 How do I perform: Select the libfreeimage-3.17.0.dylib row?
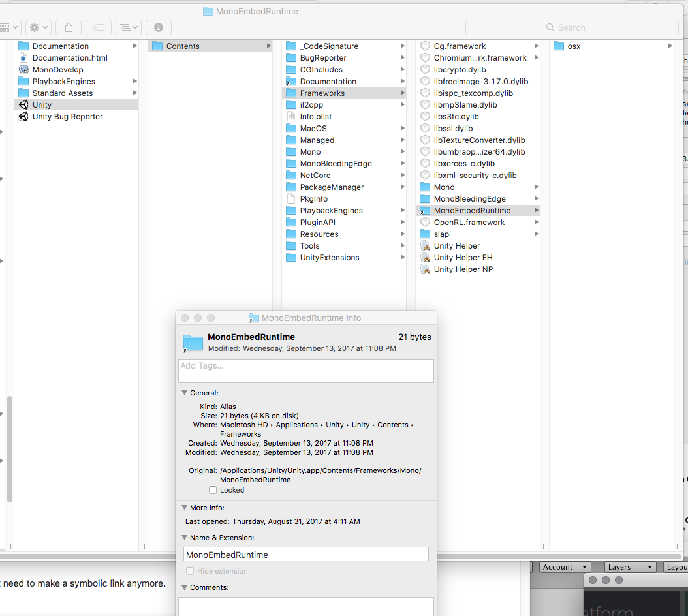[x=477, y=82]
